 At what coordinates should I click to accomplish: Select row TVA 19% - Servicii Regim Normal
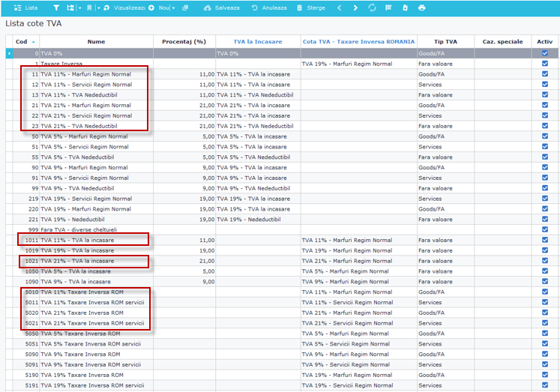point(282,199)
